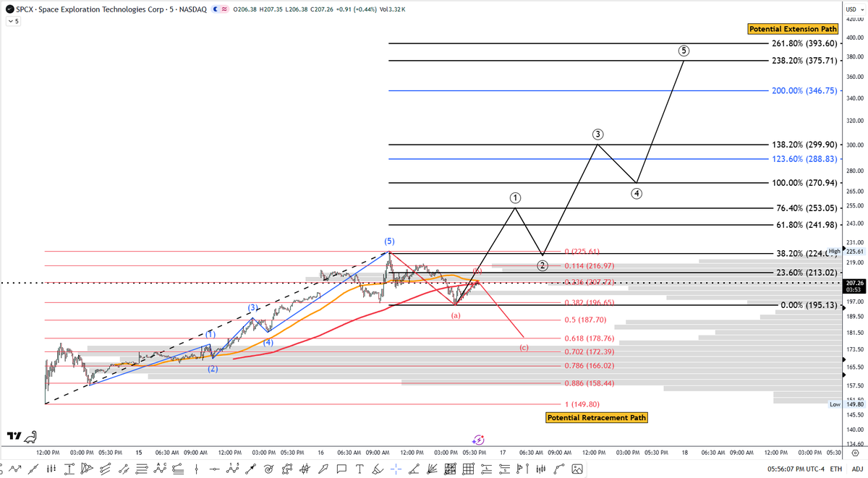This screenshot has width=868, height=478.
Task: Select the T text tool
Action: click(x=359, y=469)
